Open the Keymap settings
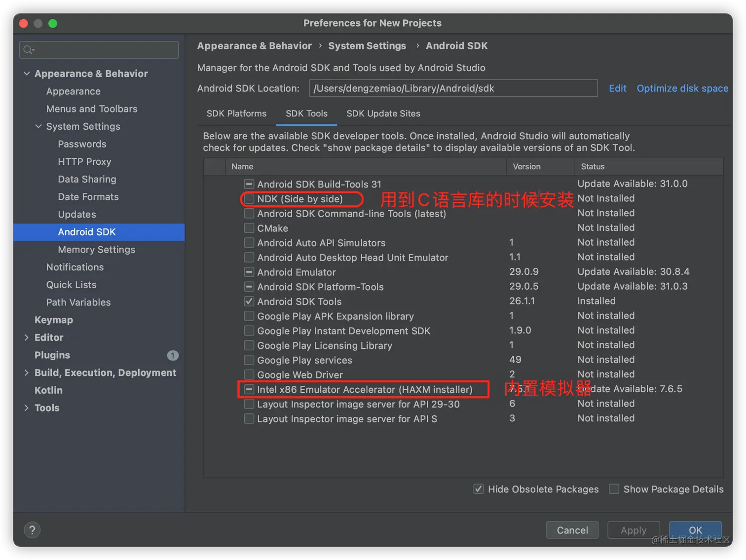The height and width of the screenshot is (560, 746). [54, 320]
